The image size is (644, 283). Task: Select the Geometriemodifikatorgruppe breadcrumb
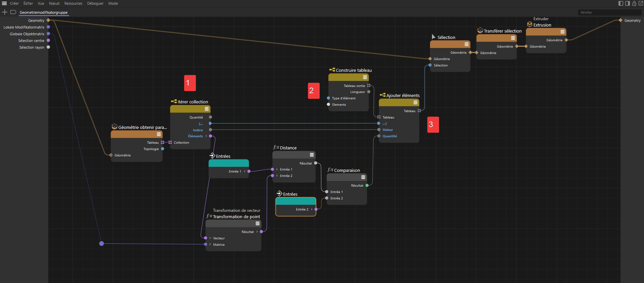(44, 12)
